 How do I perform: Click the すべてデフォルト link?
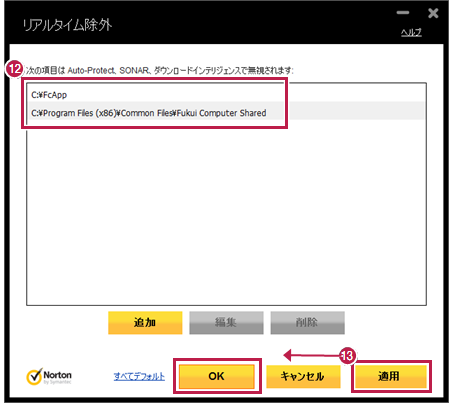coord(139,376)
